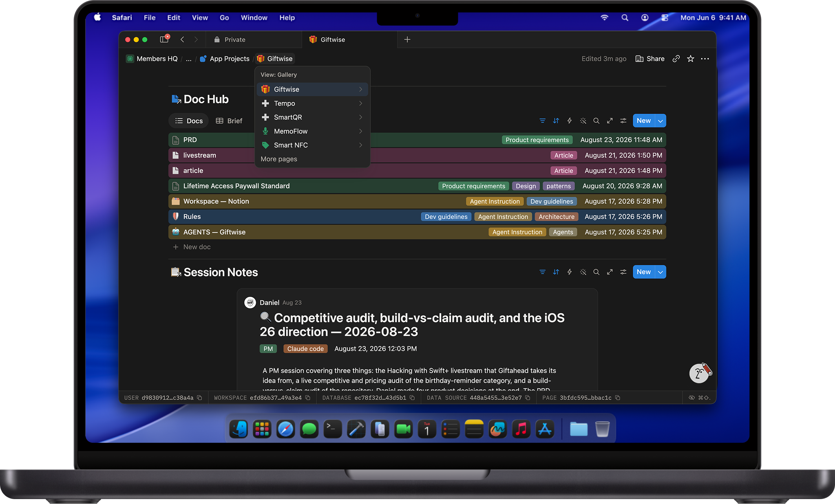Open Spotlight search in menu bar
Viewport: 835px width, 504px height.
click(x=625, y=18)
